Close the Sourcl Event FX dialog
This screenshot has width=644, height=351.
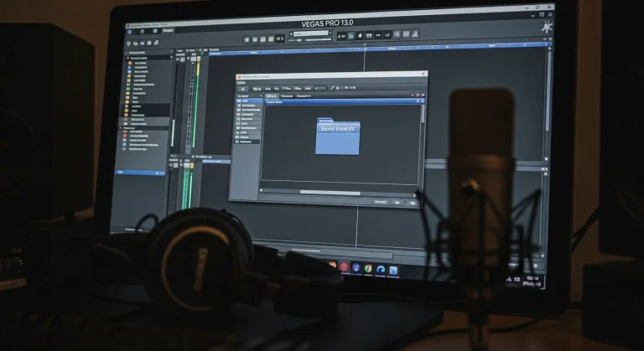tap(423, 74)
